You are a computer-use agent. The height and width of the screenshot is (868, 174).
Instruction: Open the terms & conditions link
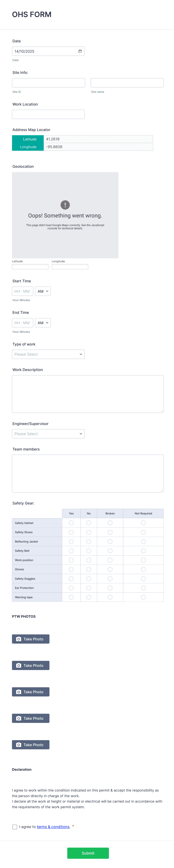point(53,827)
